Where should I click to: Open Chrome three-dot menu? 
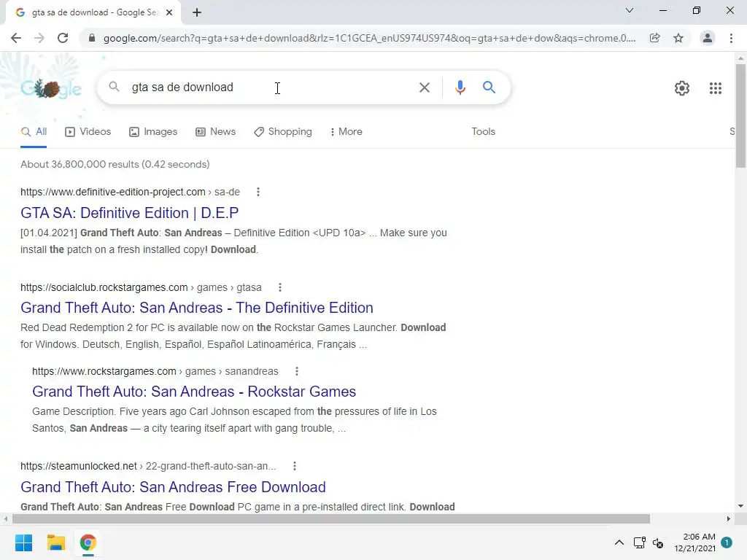tap(731, 38)
